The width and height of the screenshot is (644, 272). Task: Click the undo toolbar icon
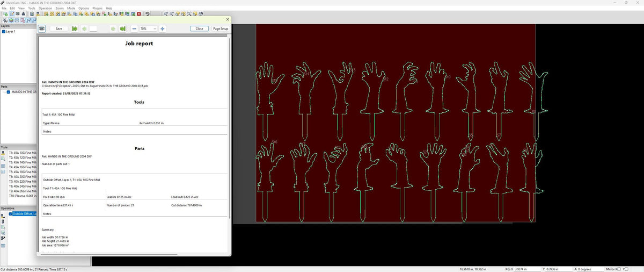(148, 14)
